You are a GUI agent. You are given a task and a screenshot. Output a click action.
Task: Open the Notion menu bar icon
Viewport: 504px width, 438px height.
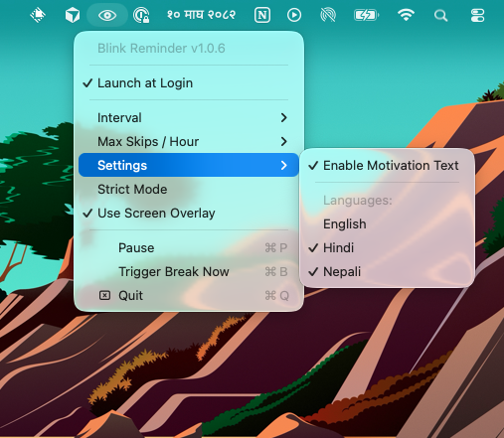[x=262, y=15]
